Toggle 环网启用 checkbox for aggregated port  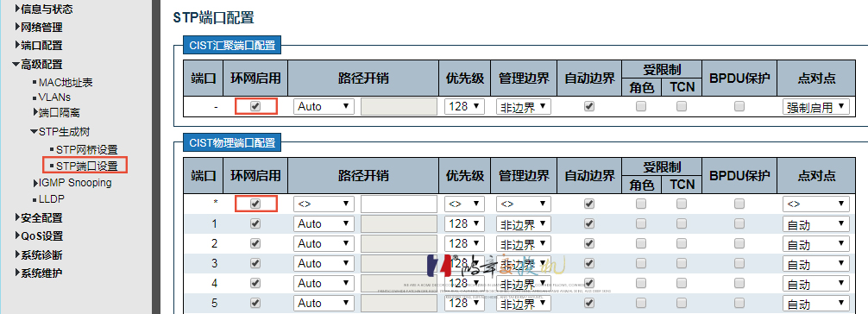coord(255,106)
